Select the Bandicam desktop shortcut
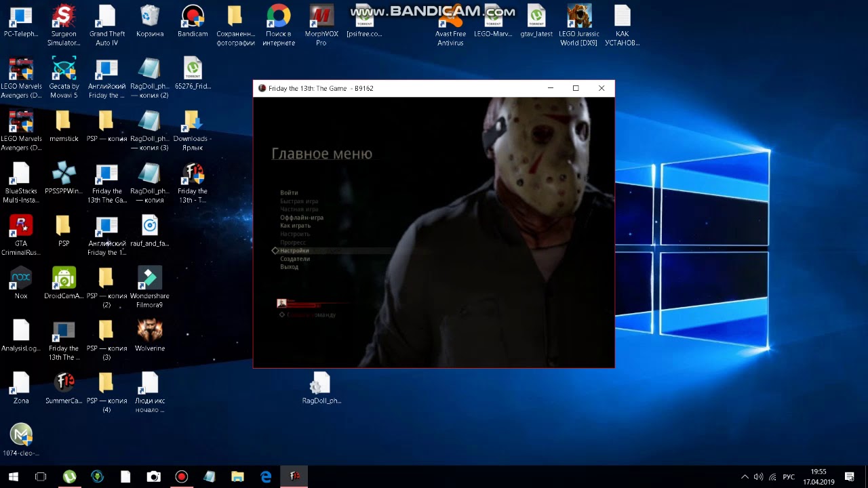This screenshot has width=868, height=488. pos(193,22)
